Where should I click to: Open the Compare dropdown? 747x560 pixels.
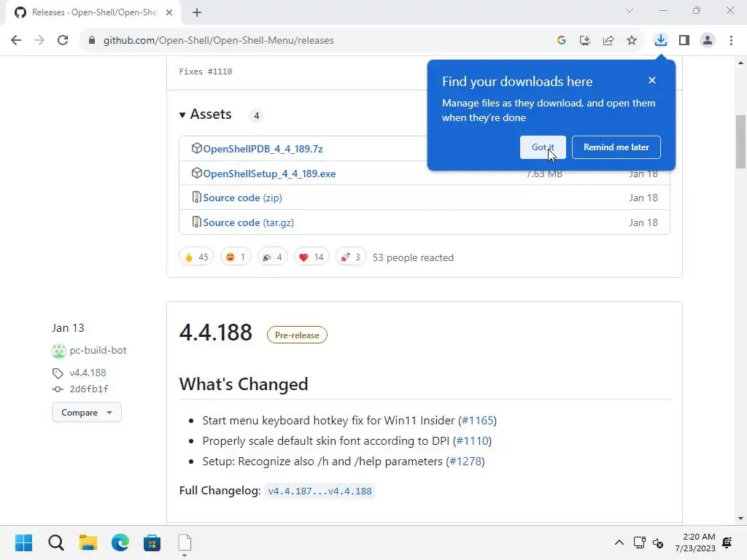click(87, 413)
